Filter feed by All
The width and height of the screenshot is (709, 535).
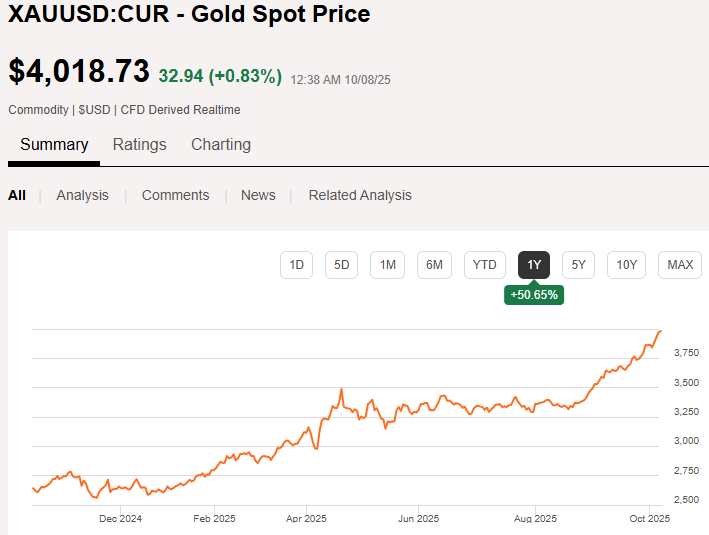[17, 195]
